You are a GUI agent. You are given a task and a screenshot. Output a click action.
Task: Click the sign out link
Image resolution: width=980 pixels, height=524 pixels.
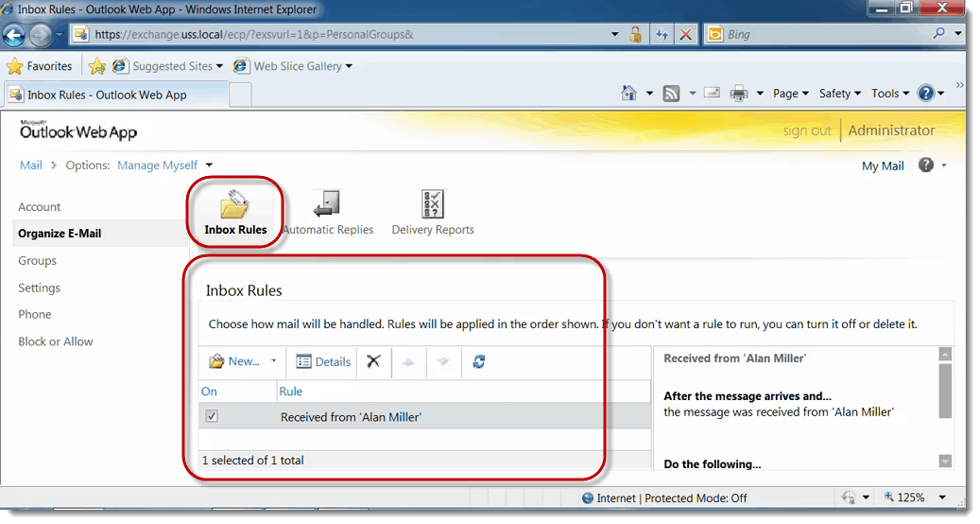tap(807, 131)
